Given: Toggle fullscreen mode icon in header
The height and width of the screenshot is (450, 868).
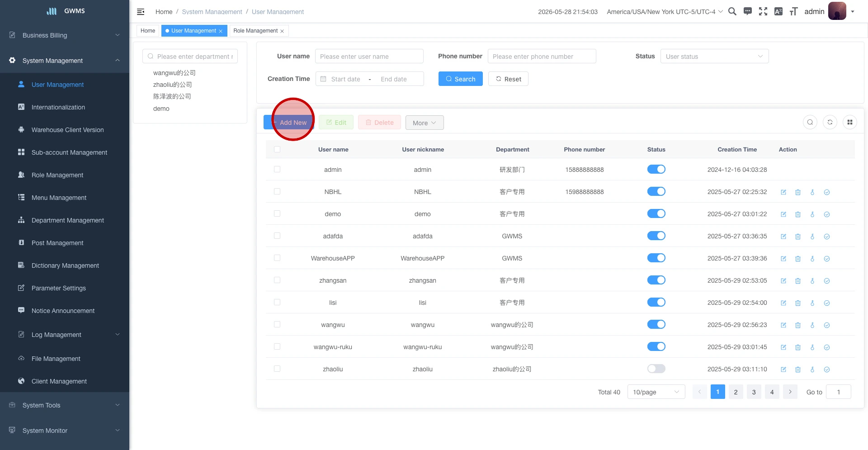Looking at the screenshot, I should tap(763, 11).
